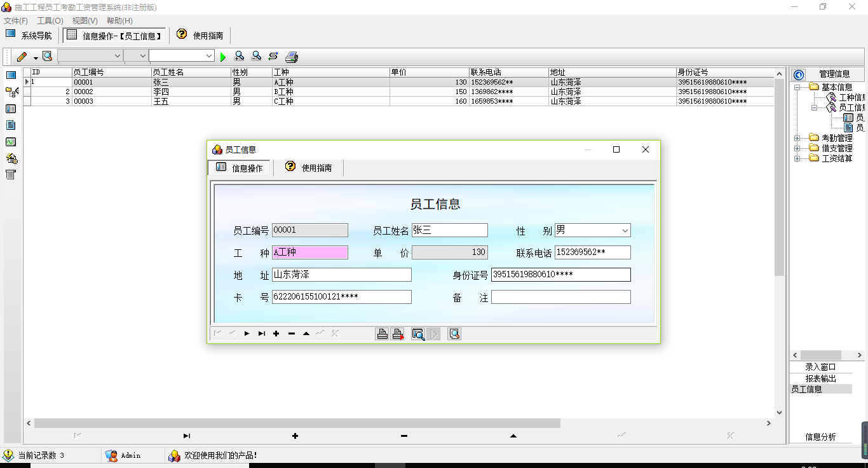Image resolution: width=868 pixels, height=468 pixels.
Task: Jump to last record in dialog navigator
Action: (261, 333)
